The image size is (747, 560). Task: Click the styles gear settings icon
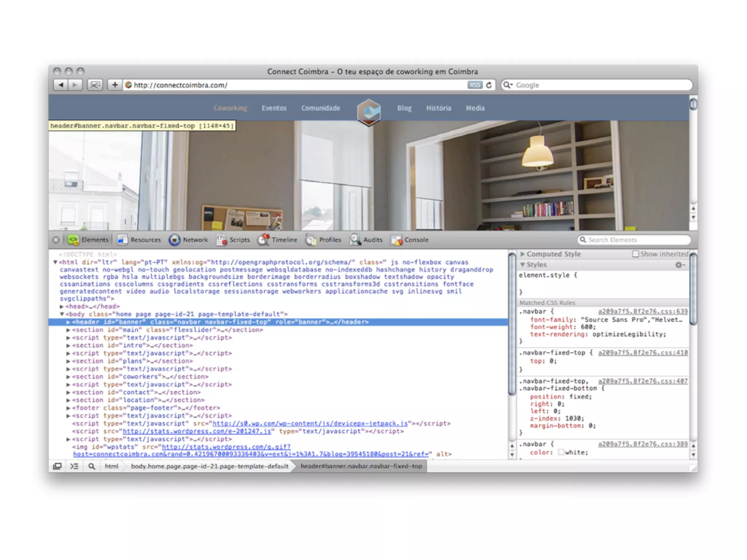(679, 265)
